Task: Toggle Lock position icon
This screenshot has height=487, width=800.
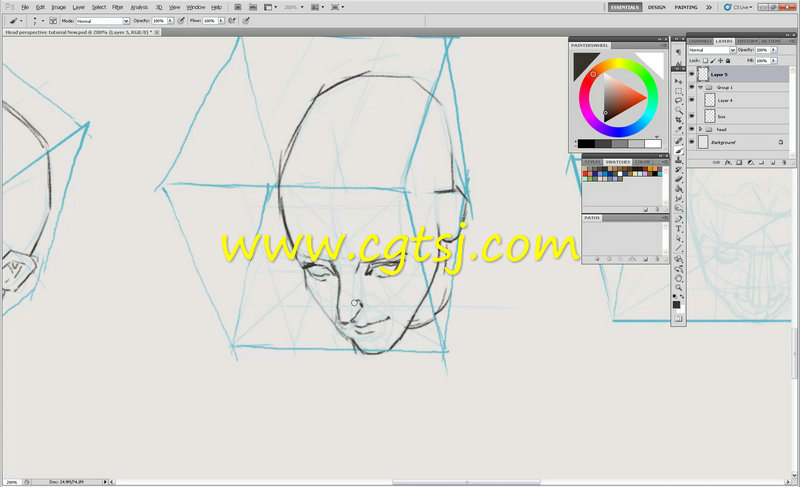Action: coord(720,61)
